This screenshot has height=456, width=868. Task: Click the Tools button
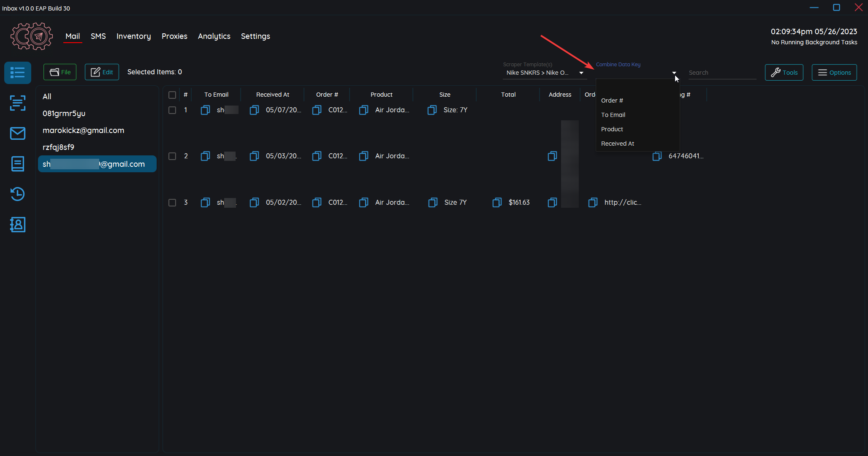[784, 73]
